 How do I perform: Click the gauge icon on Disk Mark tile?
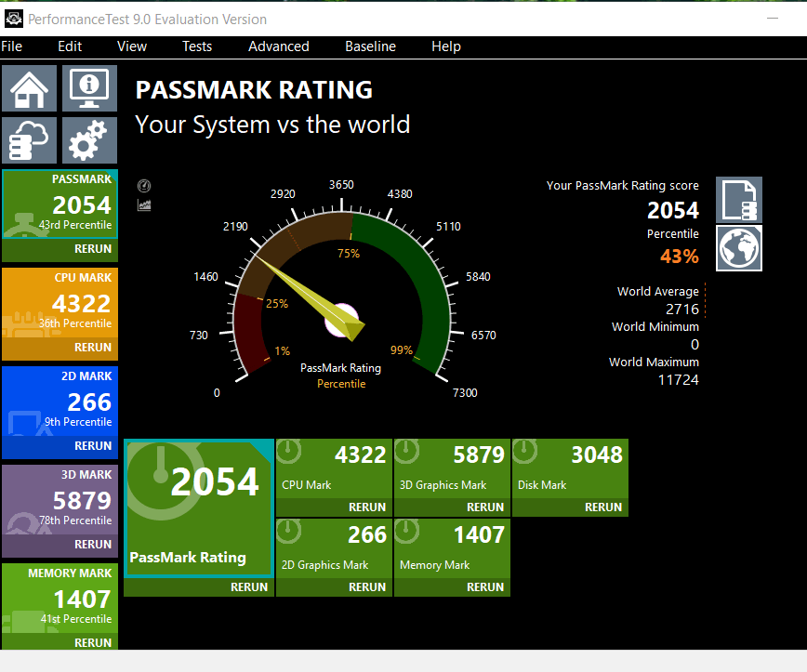pyautogui.click(x=525, y=451)
